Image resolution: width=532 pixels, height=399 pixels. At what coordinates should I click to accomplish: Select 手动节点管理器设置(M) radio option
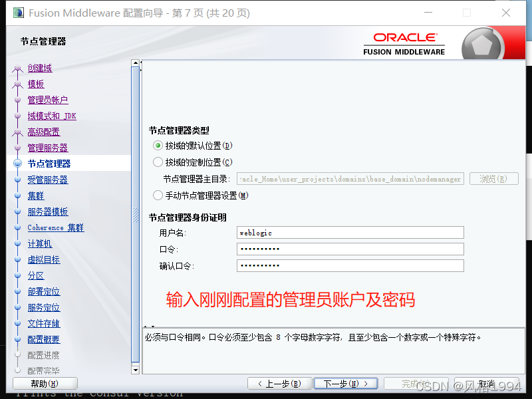click(158, 196)
